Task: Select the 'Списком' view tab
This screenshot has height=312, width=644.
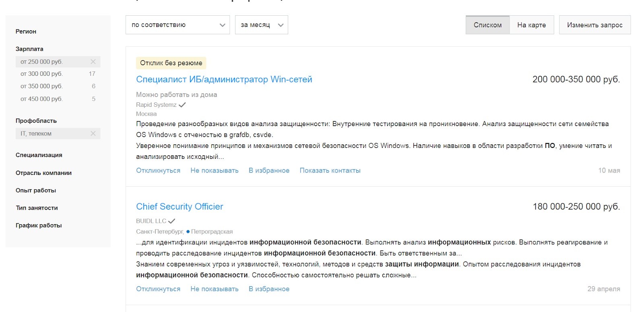Action: pyautogui.click(x=487, y=25)
